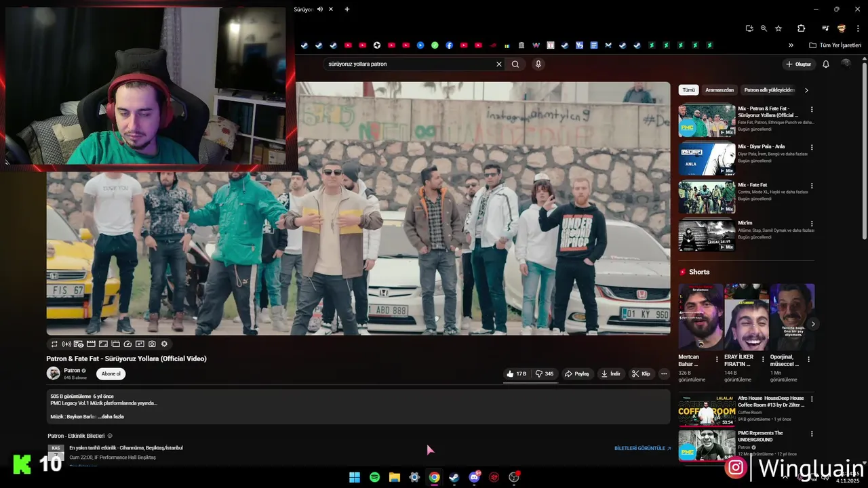Open the Mix - Fate Fat title

tap(753, 185)
